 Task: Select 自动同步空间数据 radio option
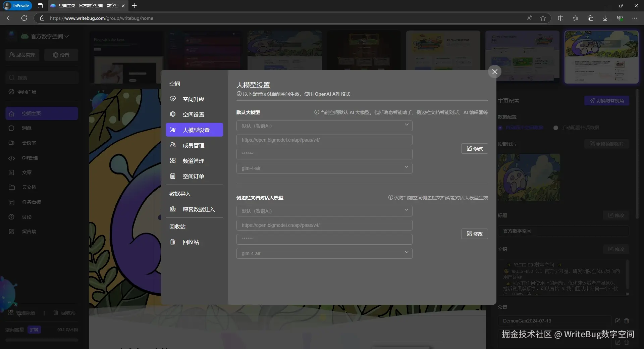coord(500,128)
